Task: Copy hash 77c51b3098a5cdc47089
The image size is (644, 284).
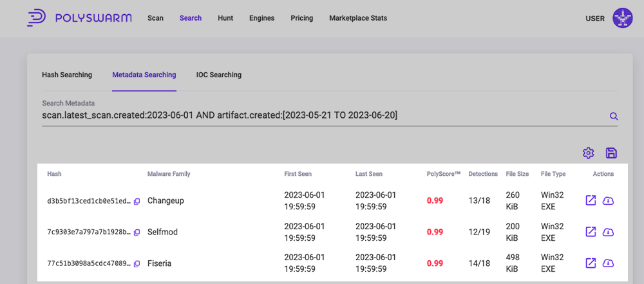Action: [x=137, y=263]
